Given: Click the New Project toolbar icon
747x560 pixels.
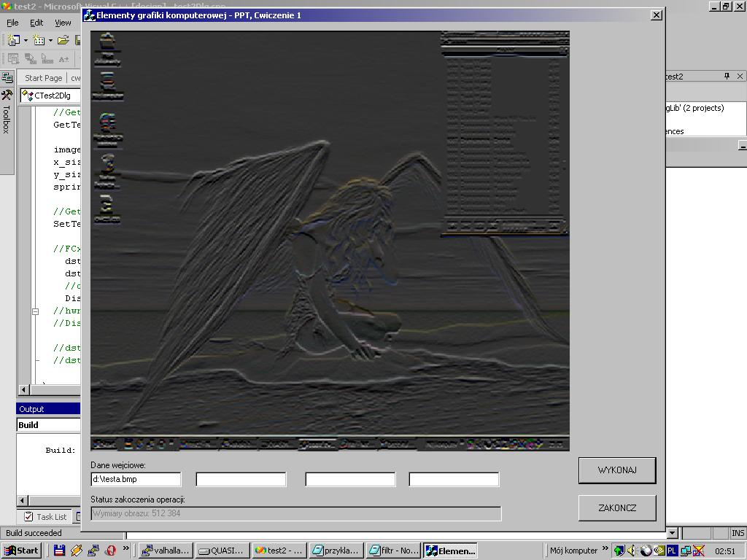Looking at the screenshot, I should click(x=13, y=41).
